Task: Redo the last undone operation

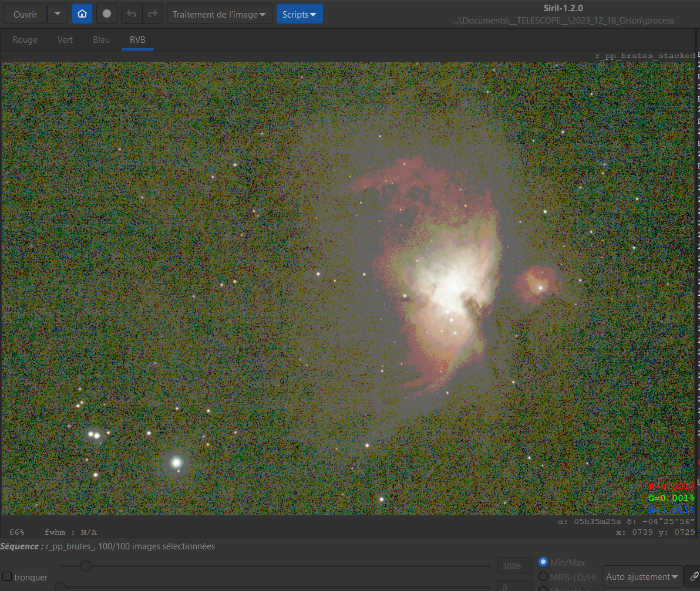Action: 153,14
